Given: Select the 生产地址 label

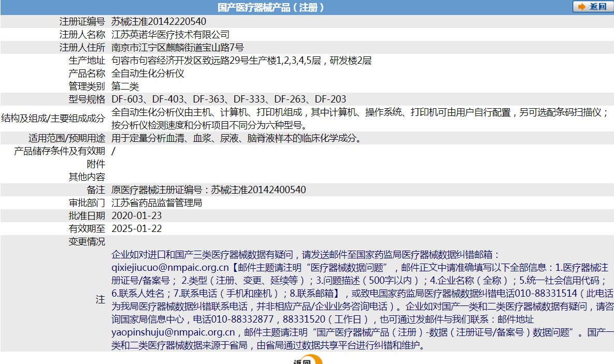Looking at the screenshot, I should [87, 60].
